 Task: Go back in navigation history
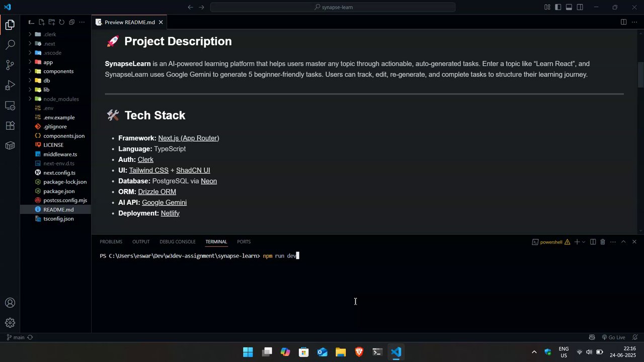coord(190,7)
